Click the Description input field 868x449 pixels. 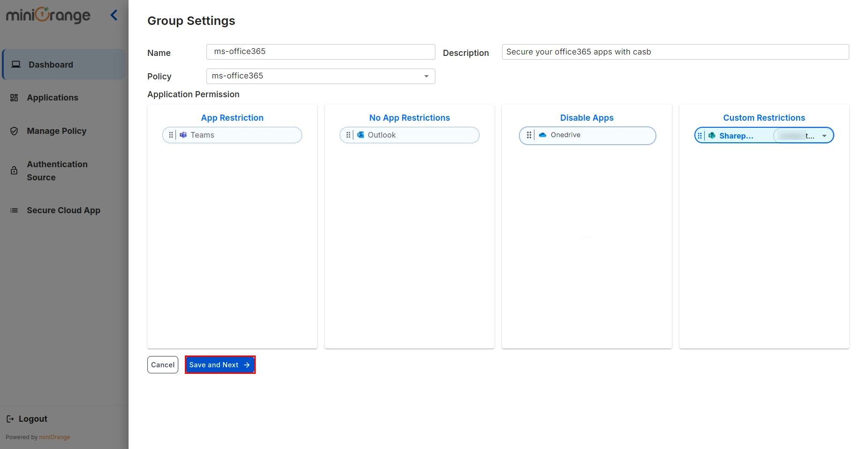point(675,52)
